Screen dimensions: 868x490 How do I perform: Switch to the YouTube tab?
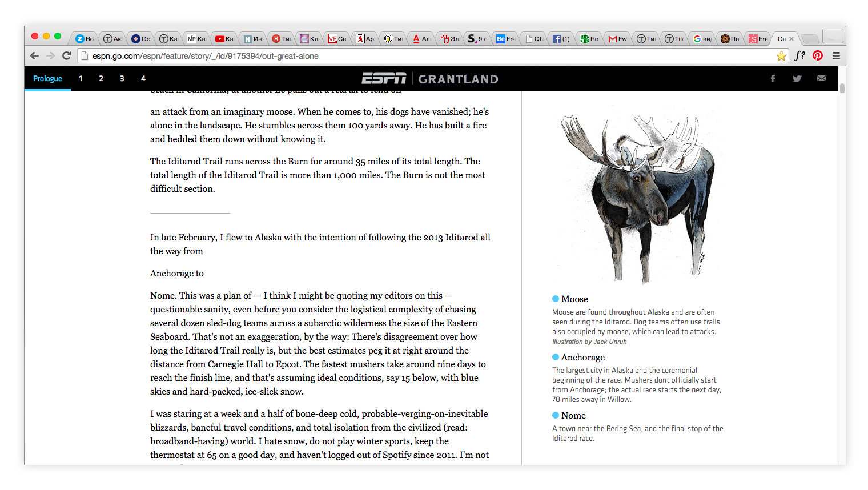coord(224,39)
